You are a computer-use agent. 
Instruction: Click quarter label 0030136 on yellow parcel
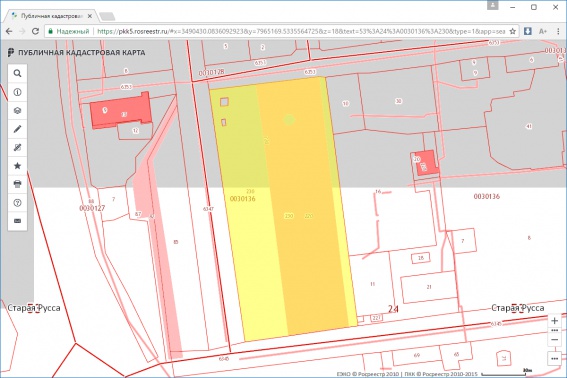[243, 199]
